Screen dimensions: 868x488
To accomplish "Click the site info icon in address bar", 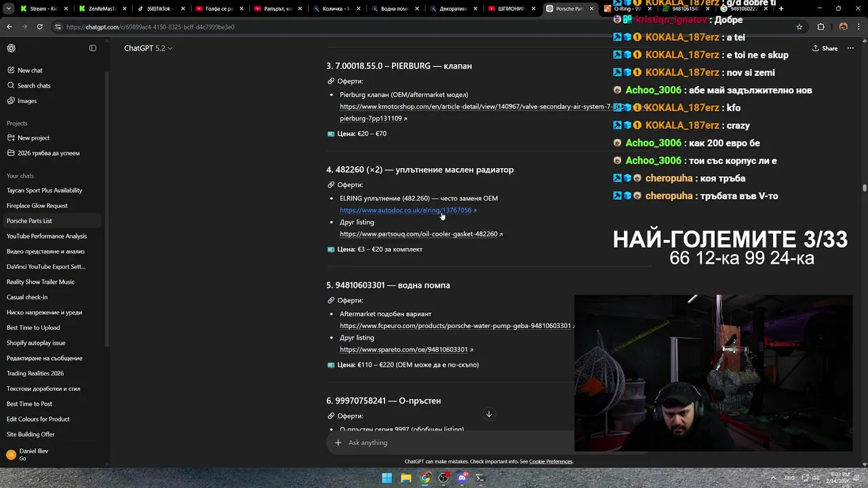I will coord(58,27).
